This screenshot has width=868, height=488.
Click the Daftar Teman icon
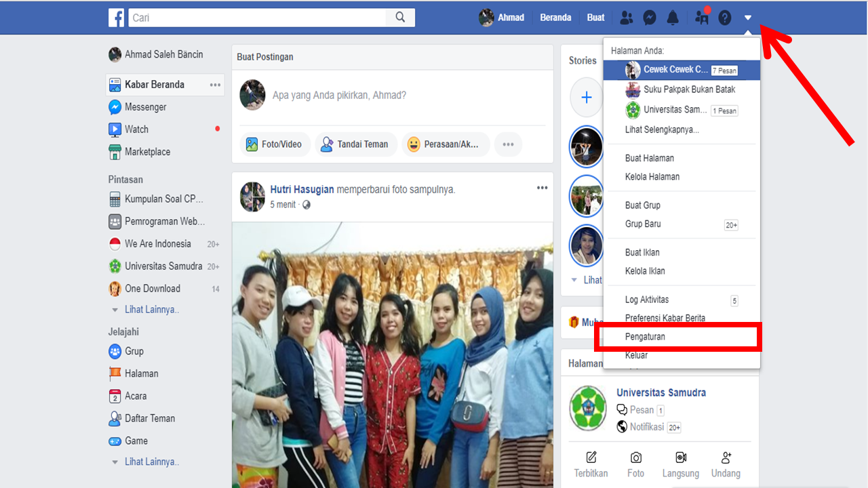pos(115,418)
